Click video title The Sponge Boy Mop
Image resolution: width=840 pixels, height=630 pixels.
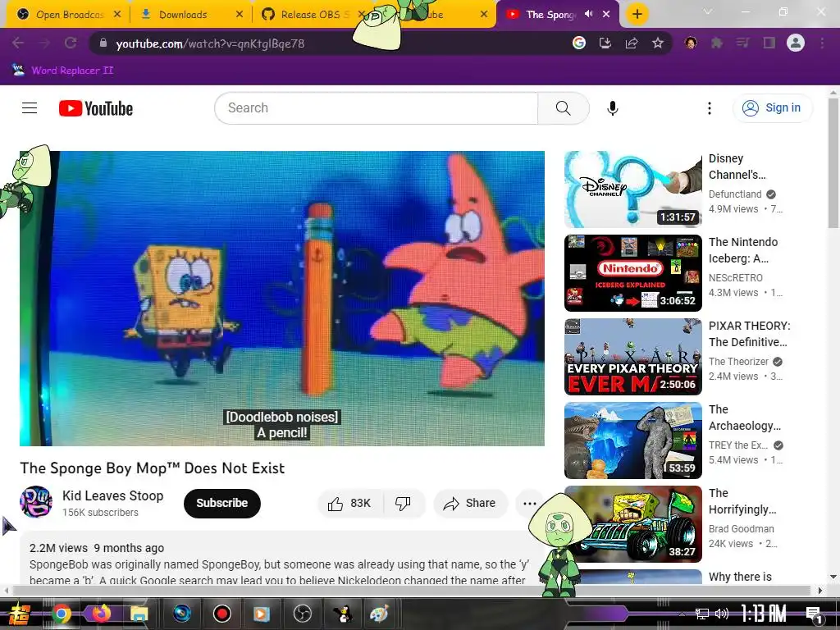tap(152, 468)
